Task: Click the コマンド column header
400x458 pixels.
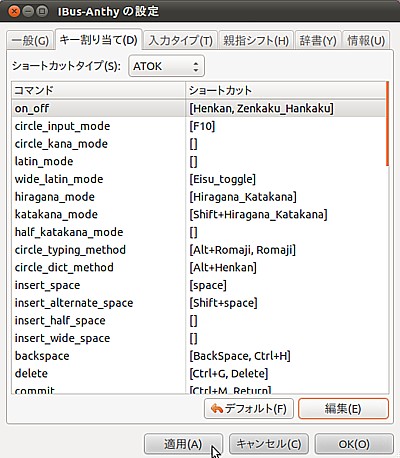Action: [x=99, y=90]
